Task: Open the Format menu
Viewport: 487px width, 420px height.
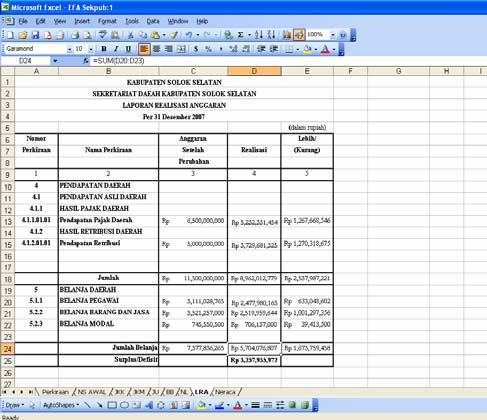Action: pos(107,21)
